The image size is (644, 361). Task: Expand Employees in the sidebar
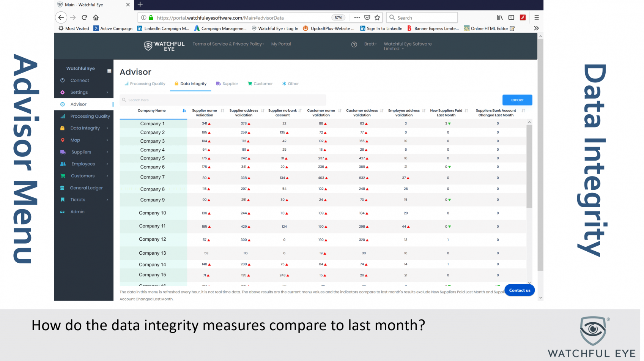click(83, 164)
